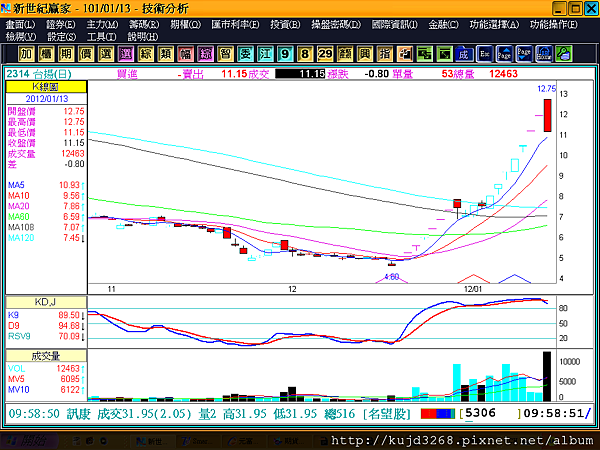
Task: Open the 匯市利率(F) menu
Action: point(235,24)
